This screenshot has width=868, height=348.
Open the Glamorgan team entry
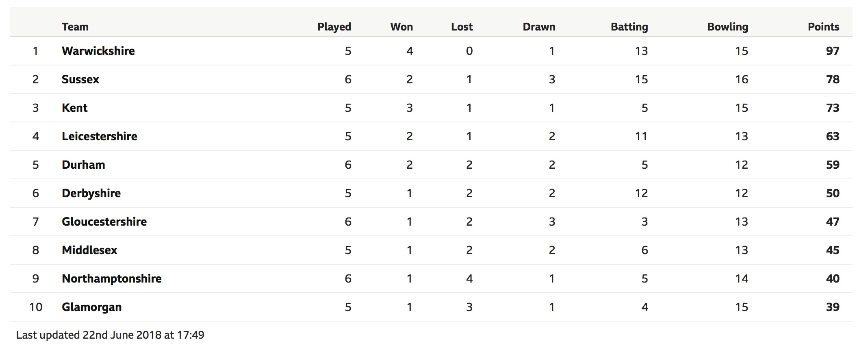92,307
